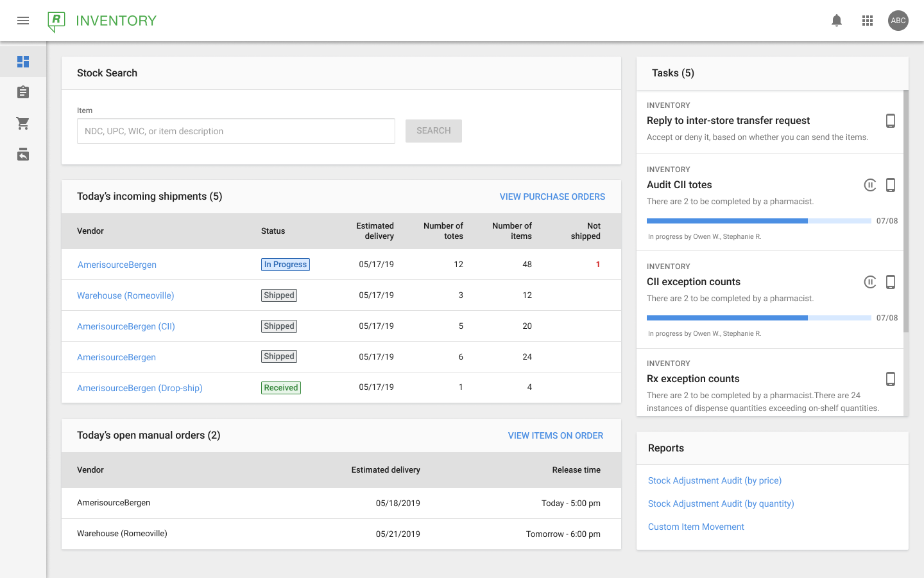Open the shopping cart sidebar icon
The width and height of the screenshot is (924, 578).
[23, 123]
